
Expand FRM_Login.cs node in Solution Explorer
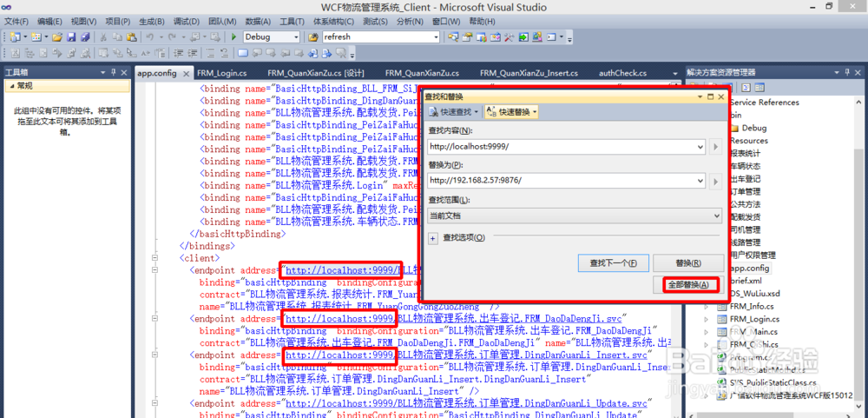click(x=706, y=319)
